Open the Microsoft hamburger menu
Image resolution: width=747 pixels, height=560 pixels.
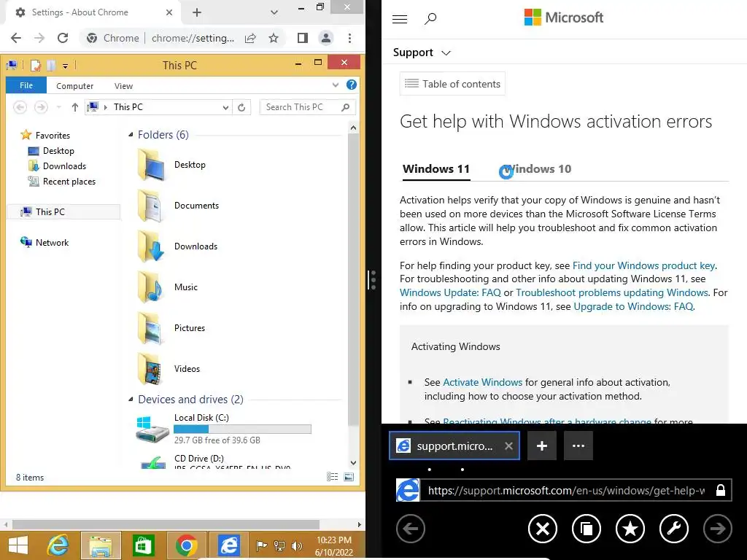click(x=400, y=19)
